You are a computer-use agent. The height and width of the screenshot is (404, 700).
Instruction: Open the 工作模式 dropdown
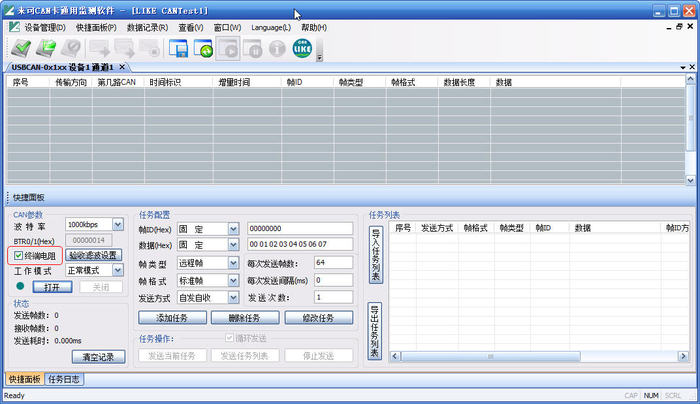point(118,270)
